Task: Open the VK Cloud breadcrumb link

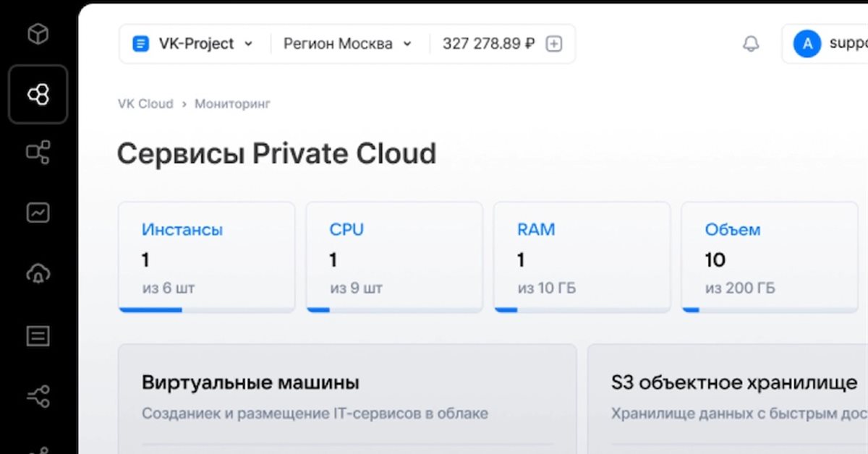Action: 145,103
